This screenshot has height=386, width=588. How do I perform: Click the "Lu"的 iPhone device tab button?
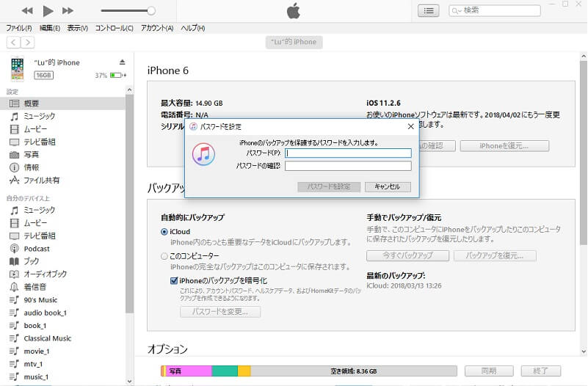(x=294, y=42)
